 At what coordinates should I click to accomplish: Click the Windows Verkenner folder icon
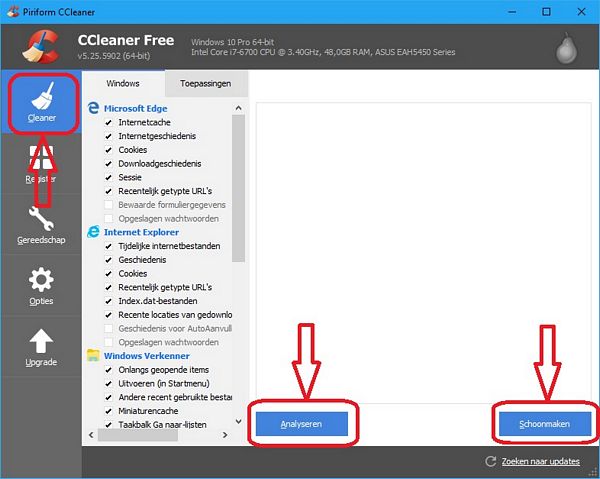point(93,355)
